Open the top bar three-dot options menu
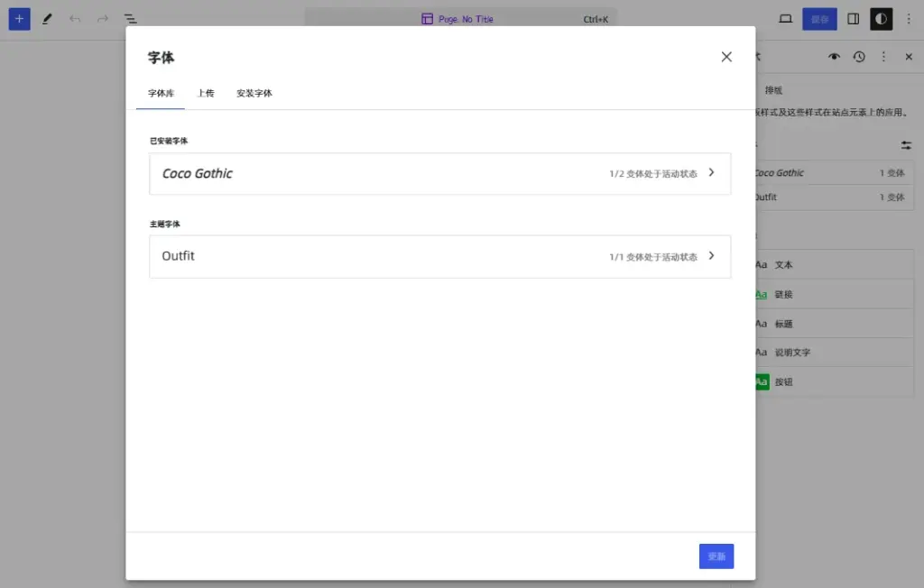Screen dimensions: 924x588 click(908, 19)
